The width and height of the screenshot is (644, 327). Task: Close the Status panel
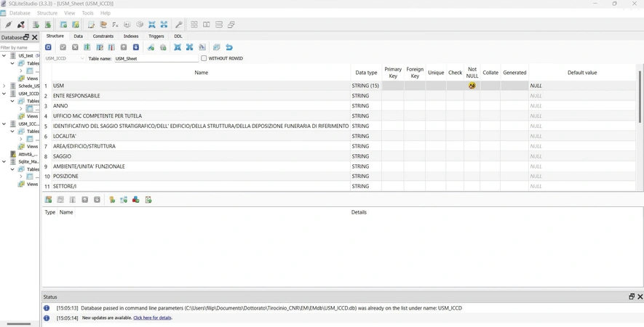pos(640,296)
